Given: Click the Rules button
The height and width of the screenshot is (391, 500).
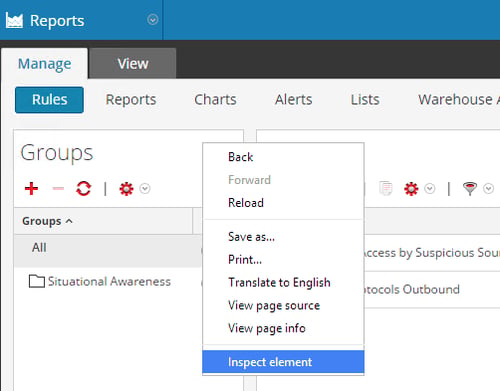Looking at the screenshot, I should (x=49, y=100).
